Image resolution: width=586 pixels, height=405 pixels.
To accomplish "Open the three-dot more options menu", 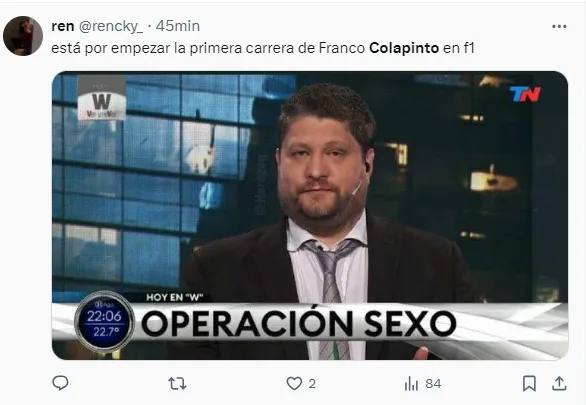I will pyautogui.click(x=559, y=27).
